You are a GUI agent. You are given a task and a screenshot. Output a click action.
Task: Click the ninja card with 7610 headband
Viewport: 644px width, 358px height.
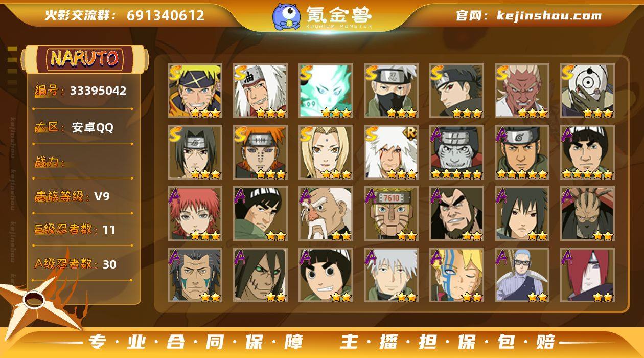pos(391,214)
